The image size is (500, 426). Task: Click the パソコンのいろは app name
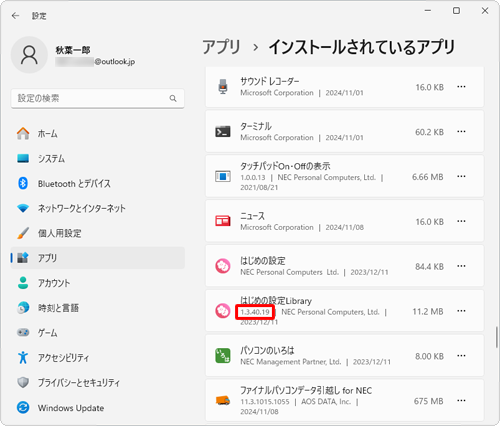[x=267, y=350]
